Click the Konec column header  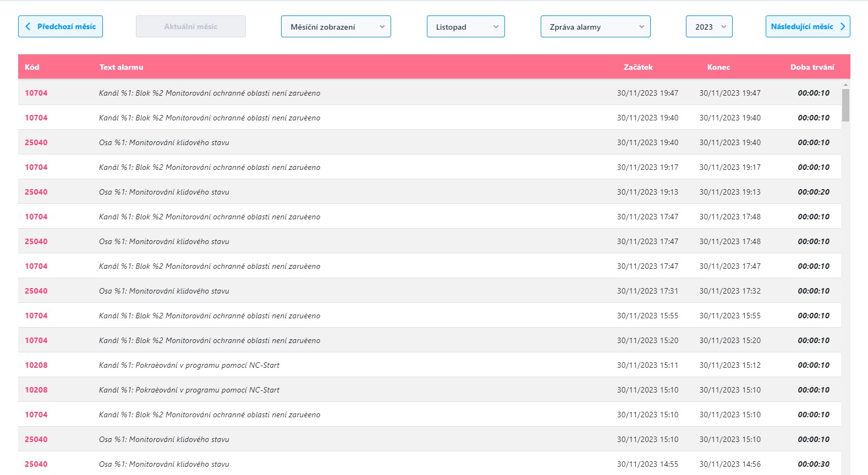[x=718, y=67]
